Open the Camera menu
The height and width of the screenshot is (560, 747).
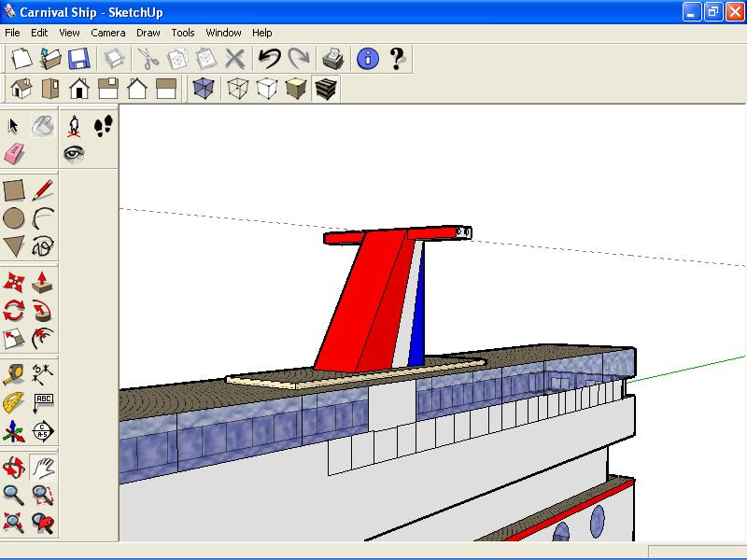click(108, 33)
